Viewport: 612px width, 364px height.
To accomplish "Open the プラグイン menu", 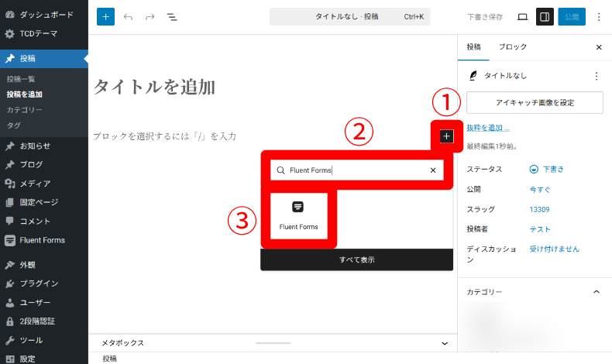I will [x=44, y=283].
